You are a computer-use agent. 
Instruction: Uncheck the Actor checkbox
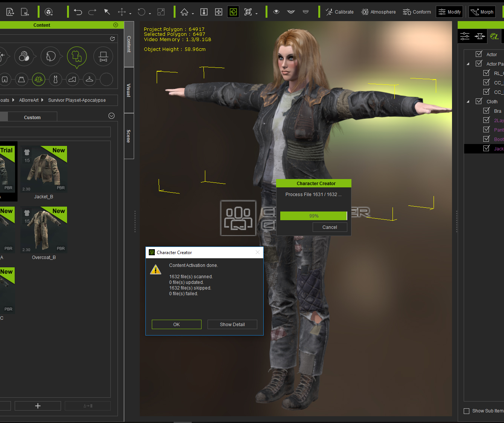(479, 54)
